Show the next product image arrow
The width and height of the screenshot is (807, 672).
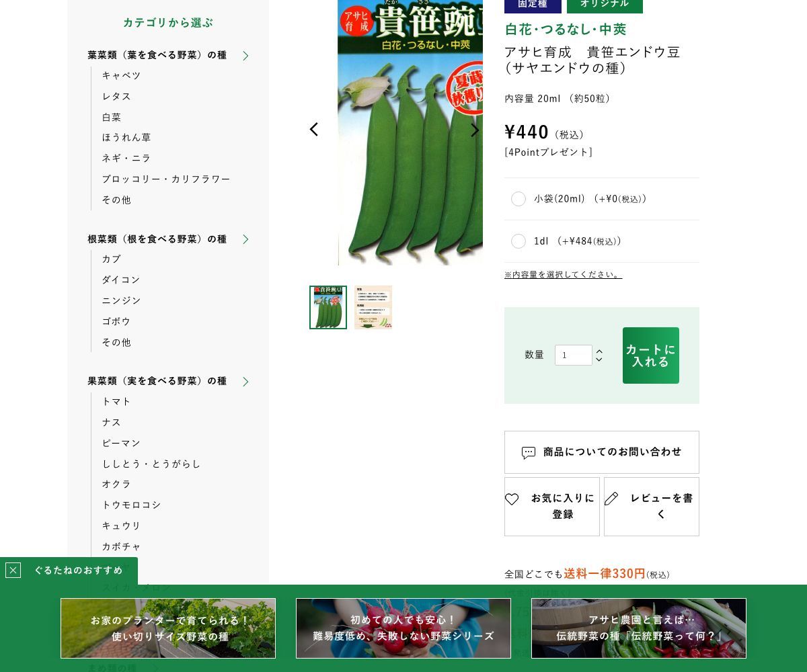[x=475, y=130]
